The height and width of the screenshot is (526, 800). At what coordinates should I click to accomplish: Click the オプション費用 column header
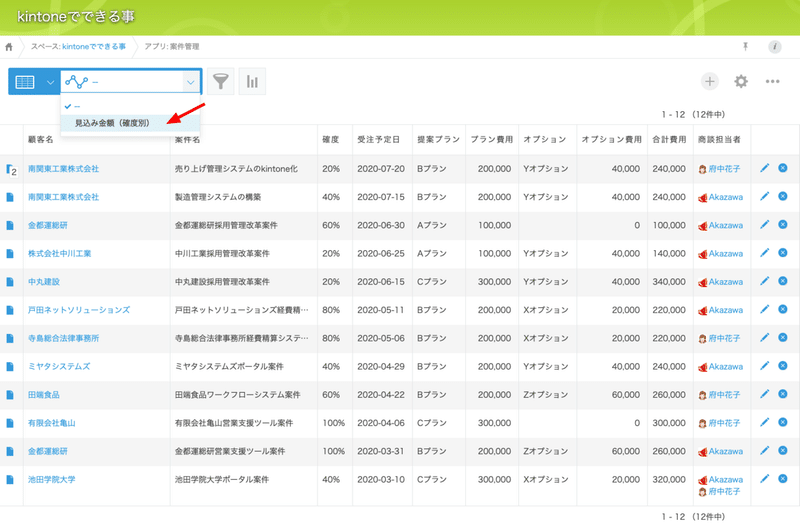point(611,139)
